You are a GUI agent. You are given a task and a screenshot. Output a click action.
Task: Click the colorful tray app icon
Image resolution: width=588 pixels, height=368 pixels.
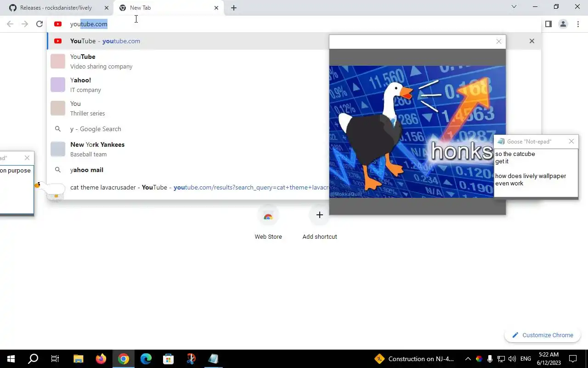(x=479, y=359)
